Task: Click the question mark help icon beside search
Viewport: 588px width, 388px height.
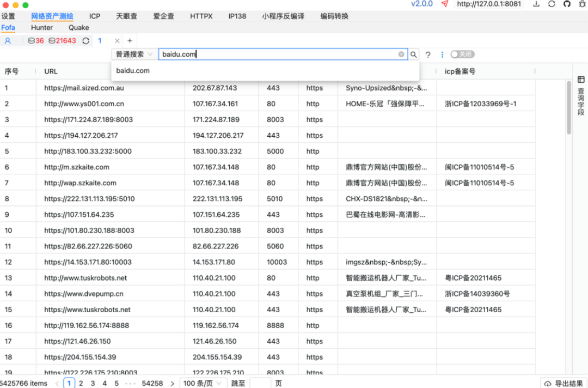Action: [x=427, y=54]
